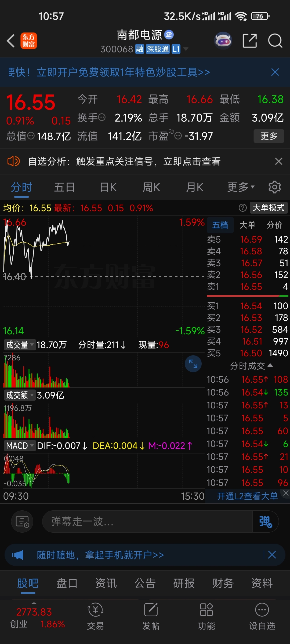The image size is (290, 644).
Task: Open the 成交量 indicator dropdown
Action: pos(20,345)
